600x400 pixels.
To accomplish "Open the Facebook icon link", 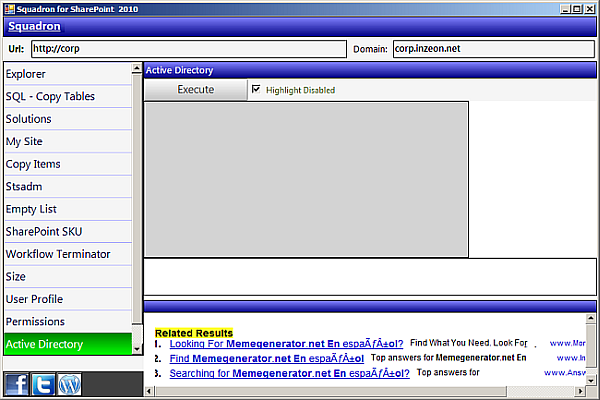I will [17, 384].
